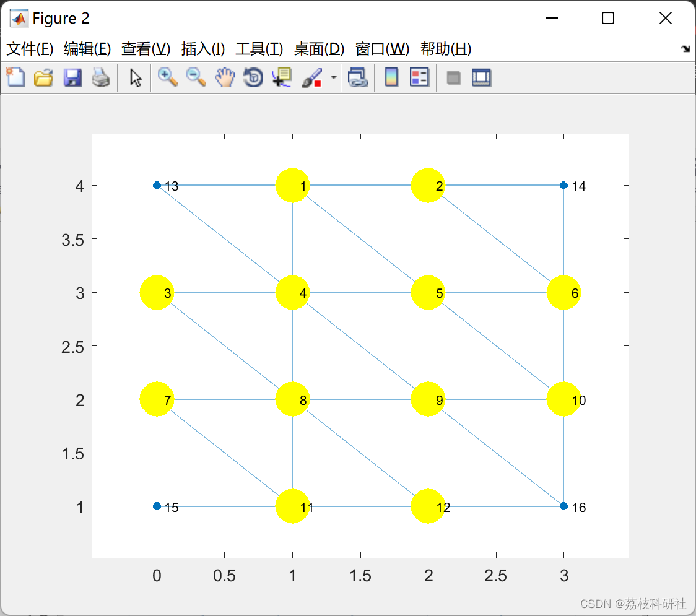The width and height of the screenshot is (696, 616).
Task: Click x-axis tick label 0.5
Action: tap(225, 576)
